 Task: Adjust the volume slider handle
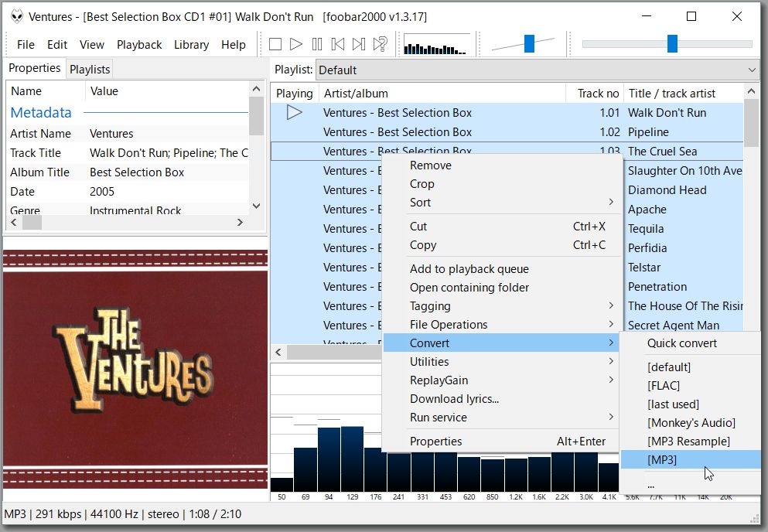[529, 43]
